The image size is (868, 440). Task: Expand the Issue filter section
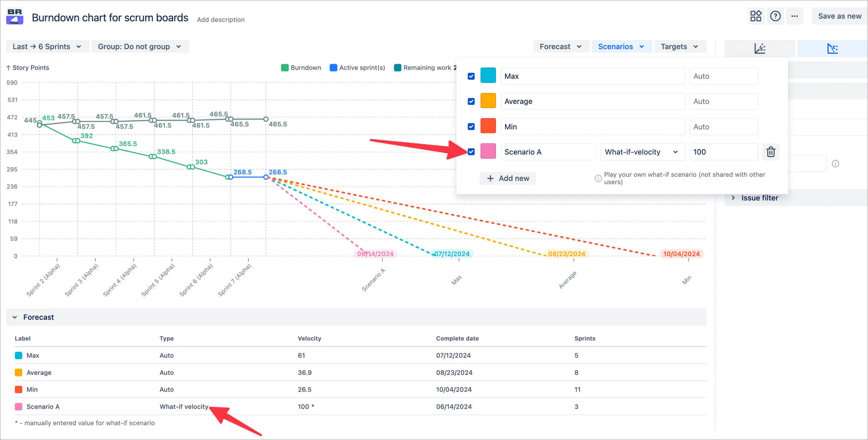pyautogui.click(x=733, y=198)
